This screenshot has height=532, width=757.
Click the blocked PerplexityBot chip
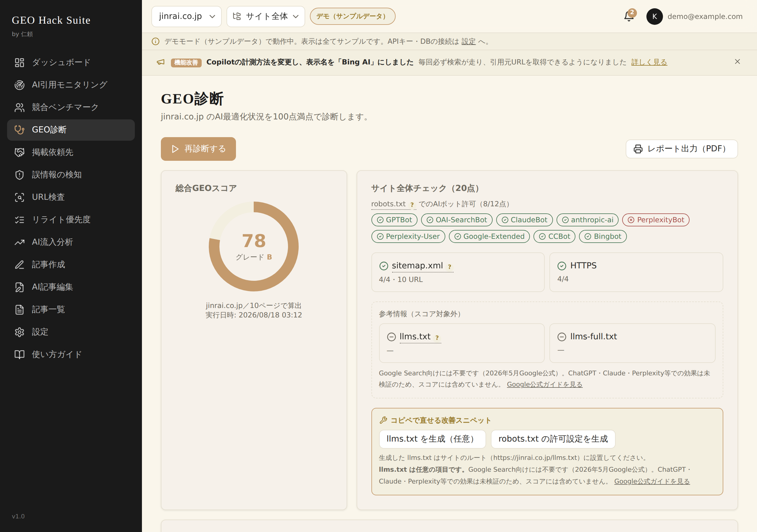click(x=656, y=220)
